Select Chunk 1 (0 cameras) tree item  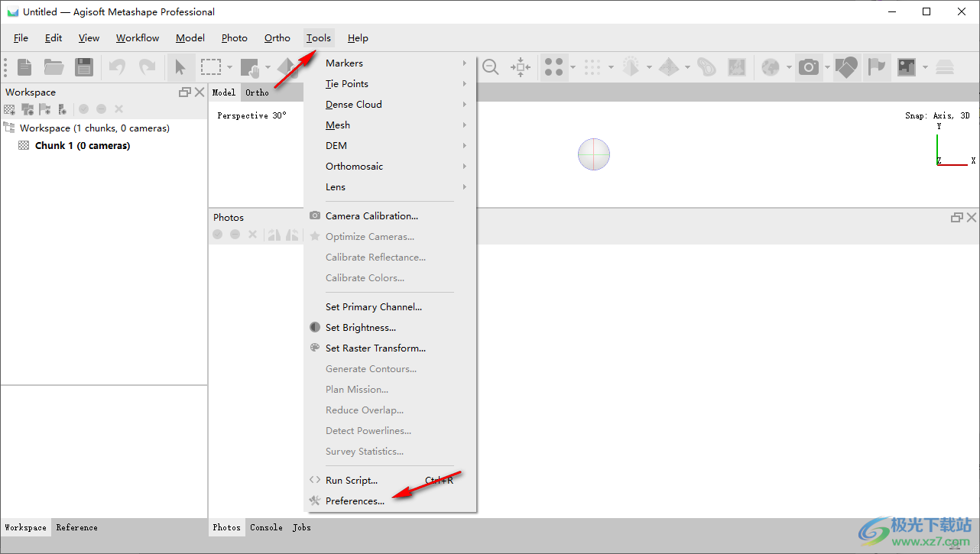83,145
